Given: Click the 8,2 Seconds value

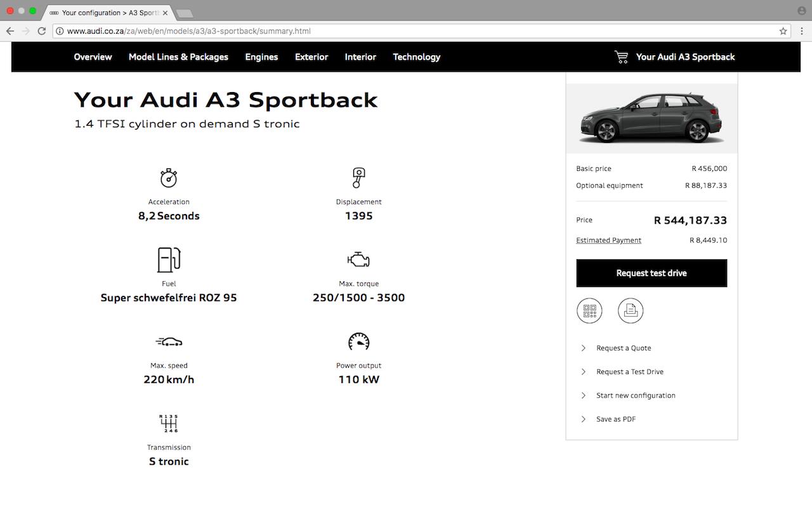Looking at the screenshot, I should [x=169, y=216].
